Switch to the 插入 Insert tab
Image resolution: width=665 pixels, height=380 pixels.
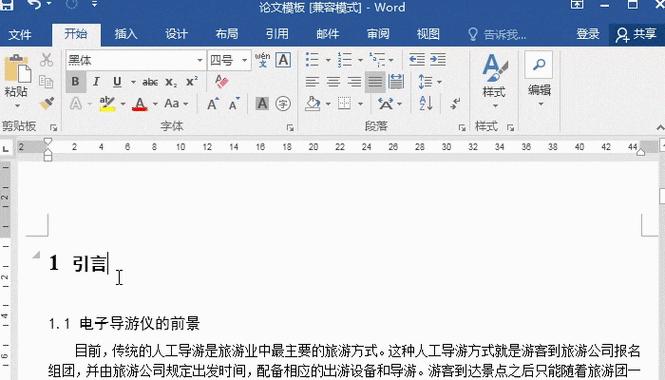point(126,34)
